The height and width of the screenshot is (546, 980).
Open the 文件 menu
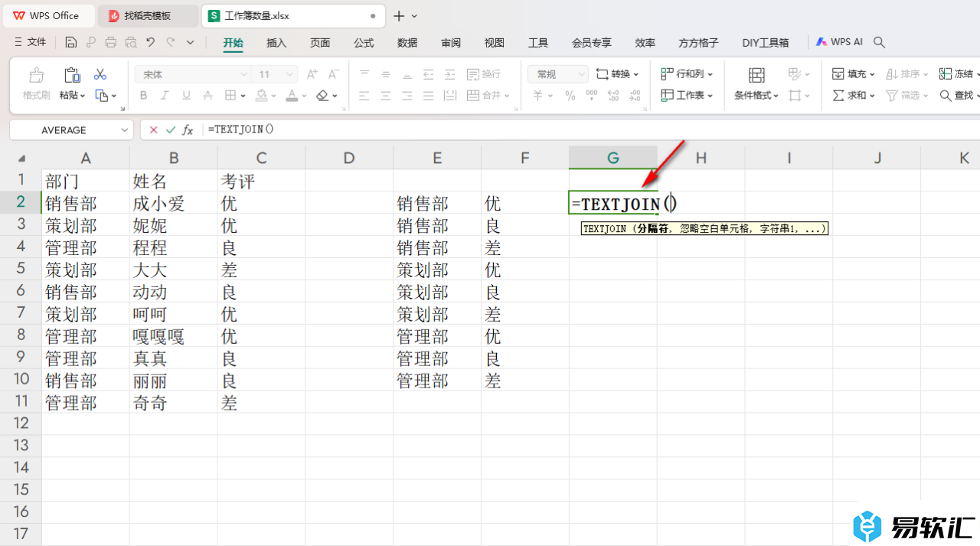click(30, 42)
